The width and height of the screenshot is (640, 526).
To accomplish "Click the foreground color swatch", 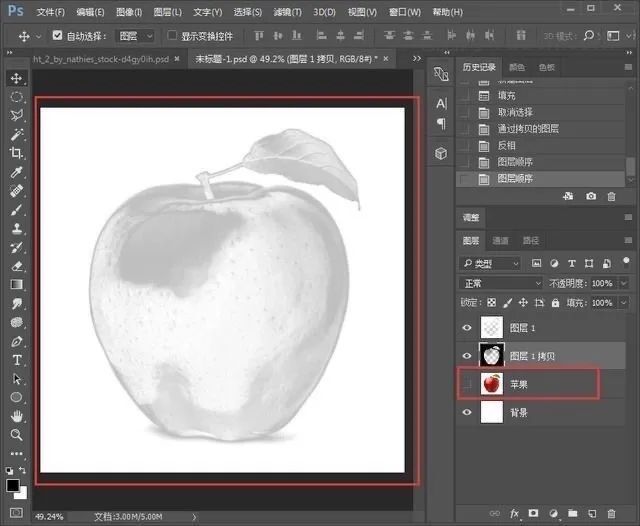I will (14, 484).
